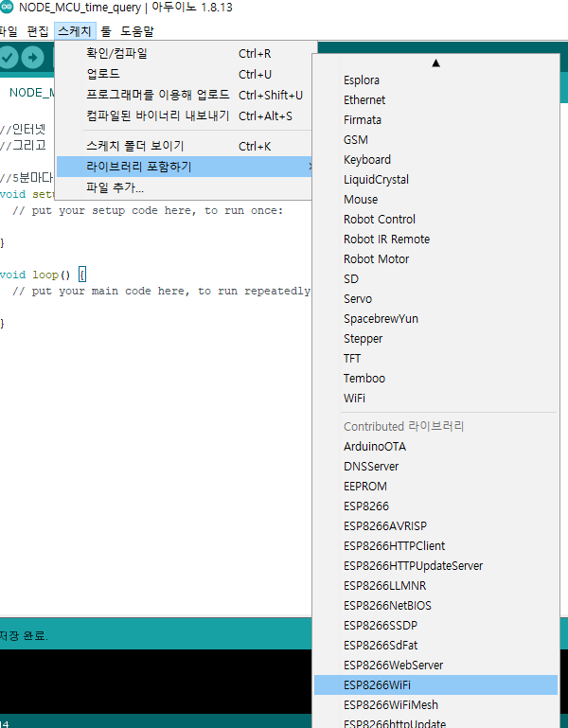Viewport: 568px width, 728px height.
Task: Include the LiquidCrystal library
Action: click(435, 179)
